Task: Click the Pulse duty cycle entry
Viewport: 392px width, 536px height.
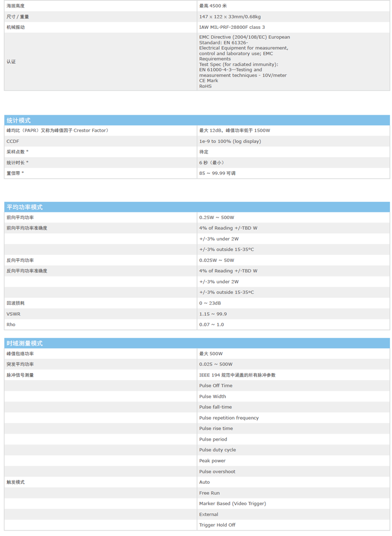Action: (x=217, y=450)
